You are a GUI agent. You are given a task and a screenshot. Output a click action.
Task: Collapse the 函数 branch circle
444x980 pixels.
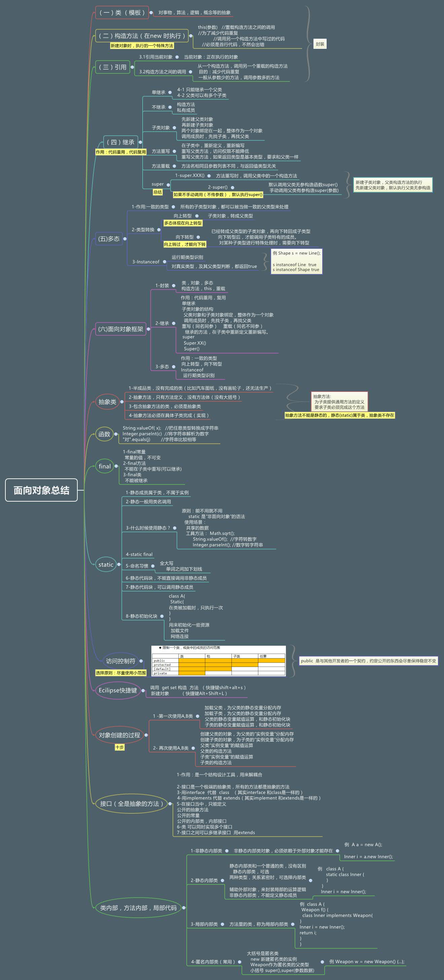(116, 434)
